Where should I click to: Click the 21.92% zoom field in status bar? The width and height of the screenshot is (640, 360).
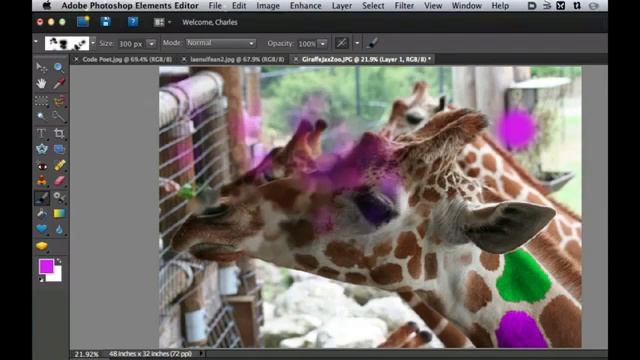coord(87,354)
